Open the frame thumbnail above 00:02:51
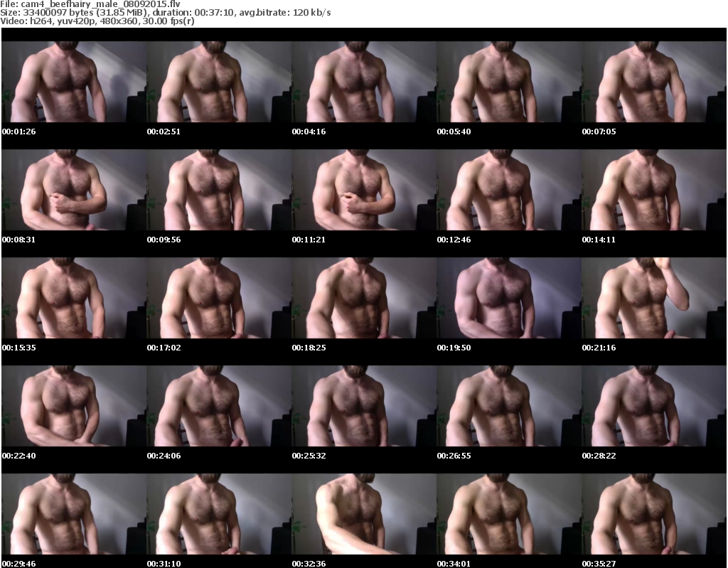The height and width of the screenshot is (568, 728). tap(219, 82)
